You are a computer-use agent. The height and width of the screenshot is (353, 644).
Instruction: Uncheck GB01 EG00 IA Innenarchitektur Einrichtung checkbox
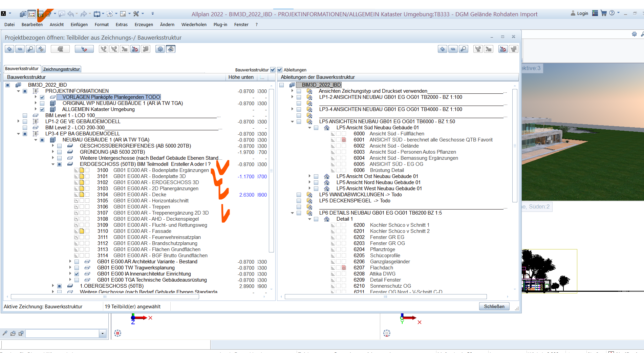(x=77, y=274)
